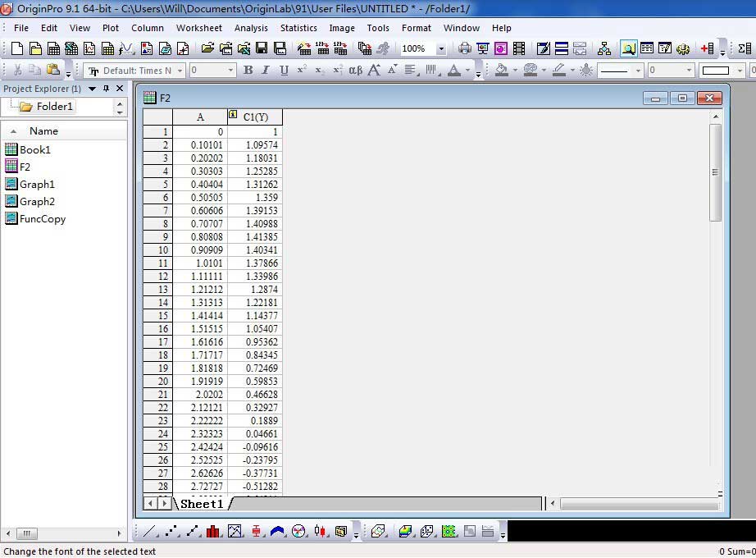Plot a contour color fill graph
The height and width of the screenshot is (558, 756).
(x=449, y=532)
